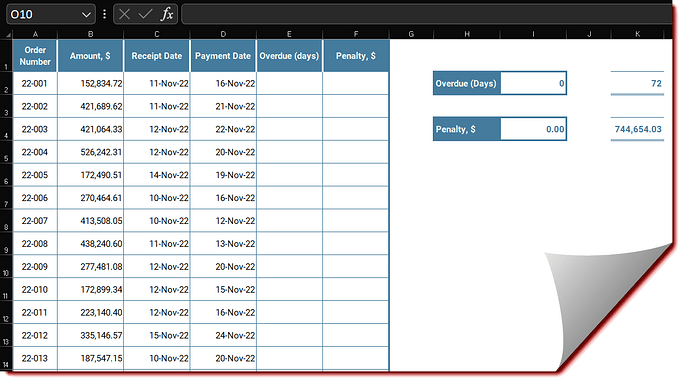Select column J header
The width and height of the screenshot is (690, 389).
(589, 34)
